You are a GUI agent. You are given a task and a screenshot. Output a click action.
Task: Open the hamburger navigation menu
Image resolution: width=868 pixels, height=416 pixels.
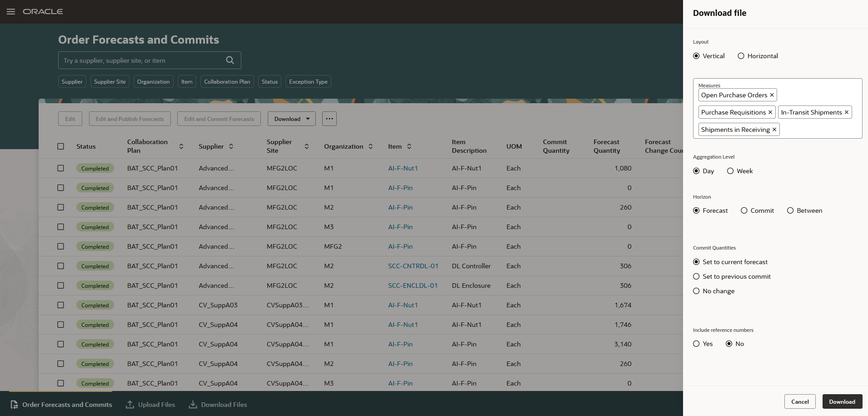(11, 11)
